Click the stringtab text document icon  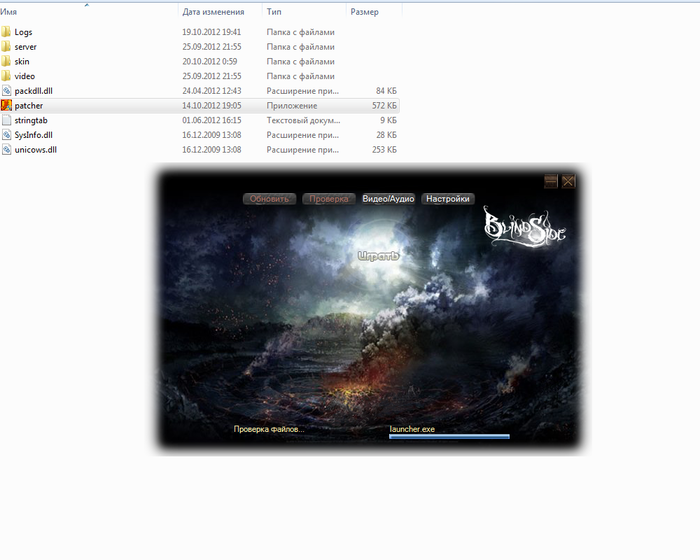[6, 120]
